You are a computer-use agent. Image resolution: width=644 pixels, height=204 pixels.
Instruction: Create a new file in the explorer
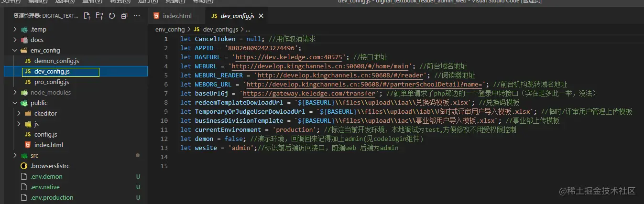87,16
